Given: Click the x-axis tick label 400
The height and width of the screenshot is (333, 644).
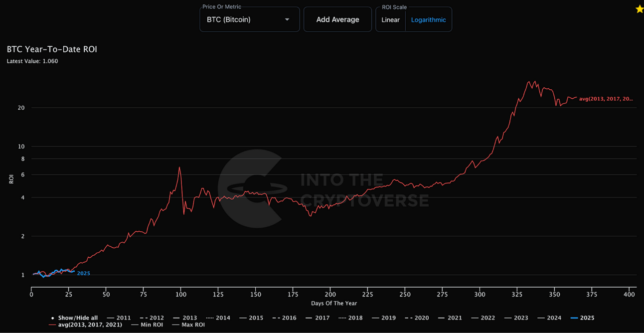Looking at the screenshot, I should (x=629, y=295).
